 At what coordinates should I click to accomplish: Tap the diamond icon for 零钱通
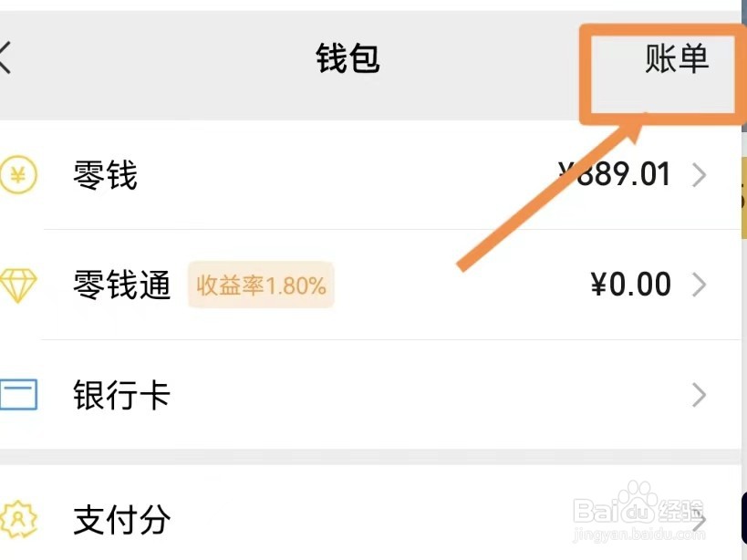[x=18, y=285]
